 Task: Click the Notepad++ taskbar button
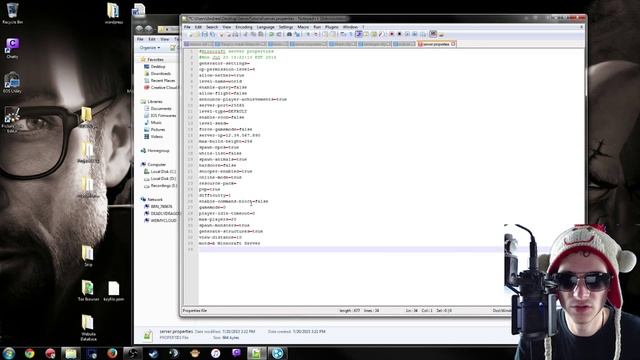tap(256, 353)
